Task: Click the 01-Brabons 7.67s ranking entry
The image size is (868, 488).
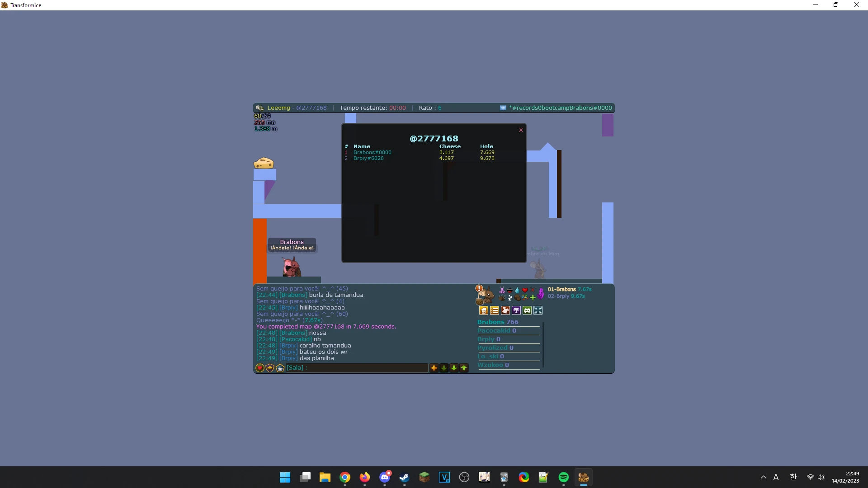Action: coord(570,290)
